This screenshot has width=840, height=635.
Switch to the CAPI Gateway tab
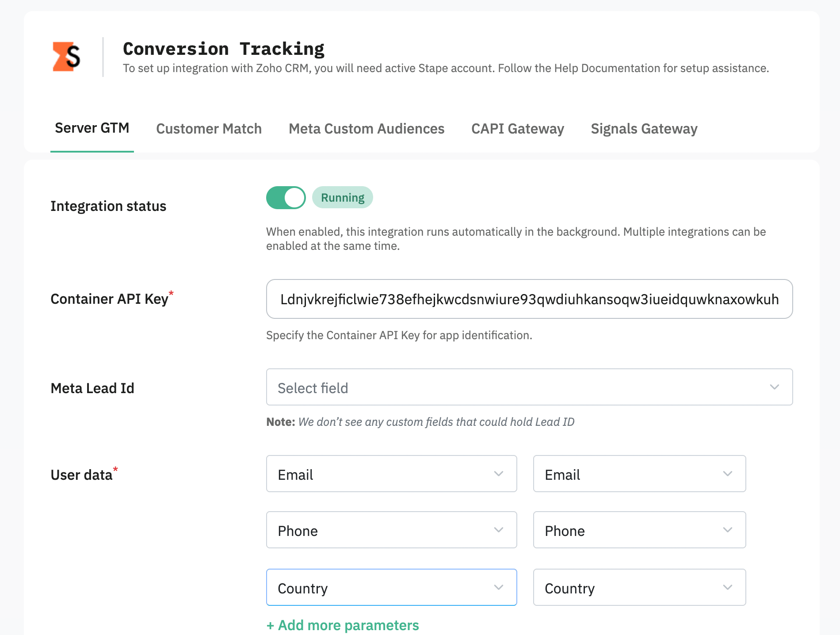click(x=518, y=129)
